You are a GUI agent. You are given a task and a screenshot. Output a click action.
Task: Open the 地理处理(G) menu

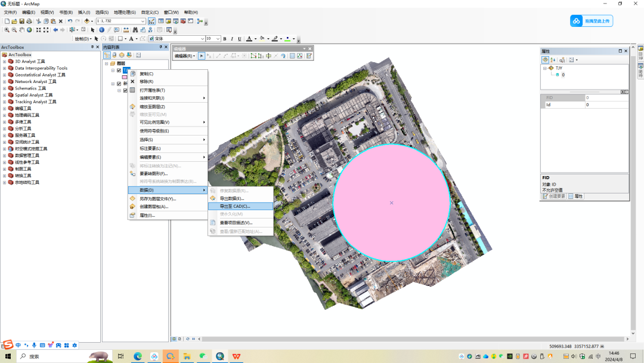pos(125,13)
